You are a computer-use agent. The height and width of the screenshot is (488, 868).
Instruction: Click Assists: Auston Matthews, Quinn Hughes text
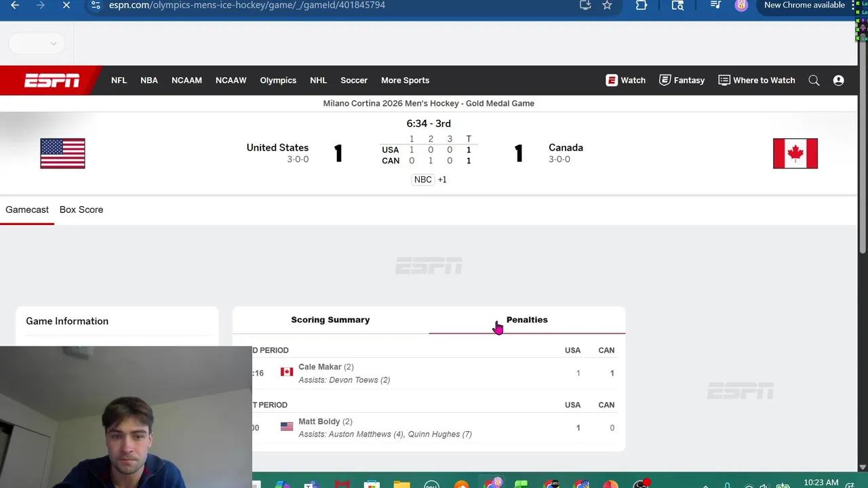pos(385,434)
